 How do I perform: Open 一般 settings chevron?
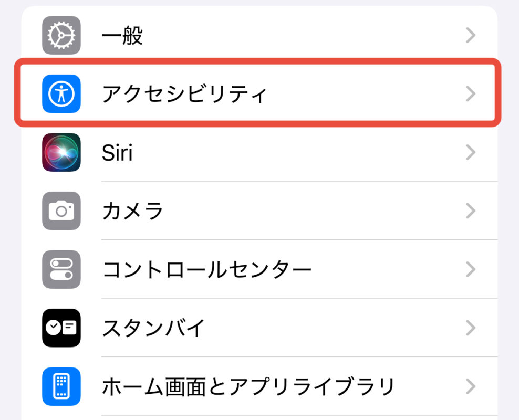point(471,35)
